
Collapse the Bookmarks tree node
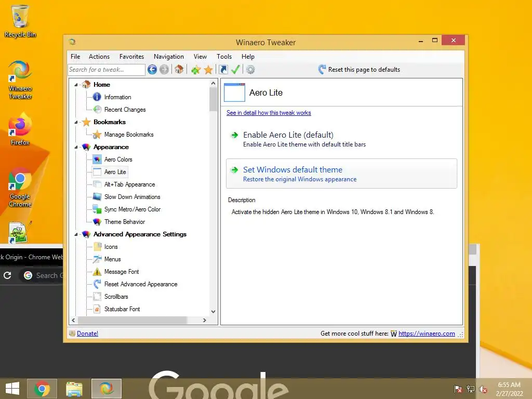[76, 122]
